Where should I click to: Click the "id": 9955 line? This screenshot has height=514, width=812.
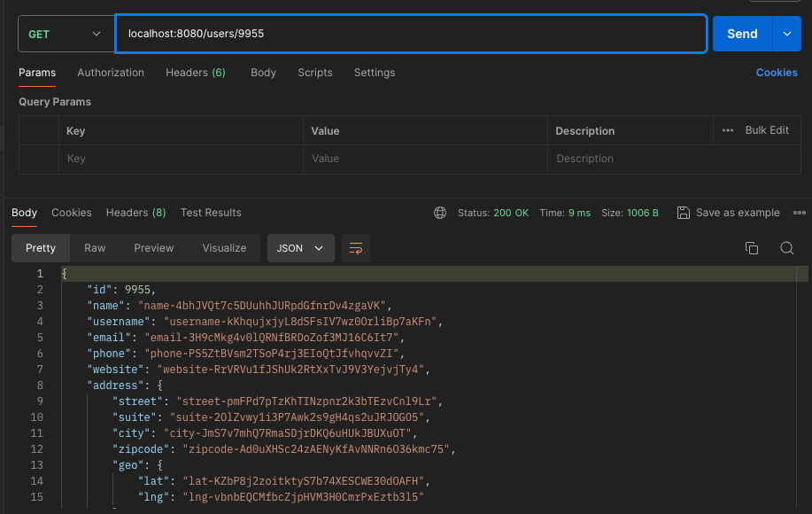click(121, 290)
